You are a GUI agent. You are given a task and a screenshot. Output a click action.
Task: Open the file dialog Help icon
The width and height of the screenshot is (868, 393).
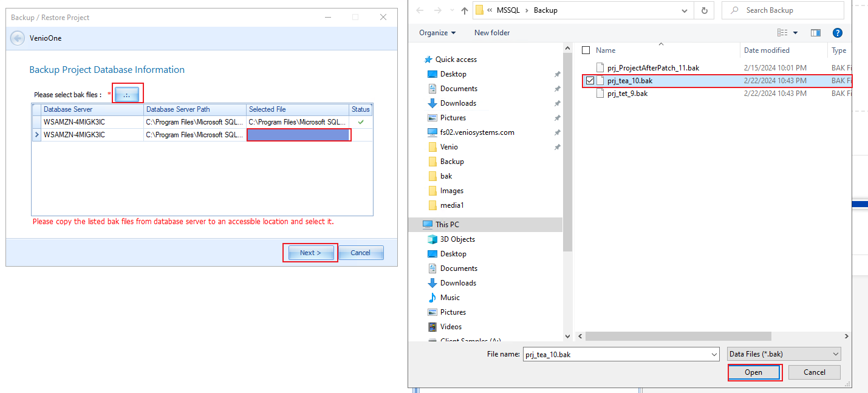tap(838, 33)
